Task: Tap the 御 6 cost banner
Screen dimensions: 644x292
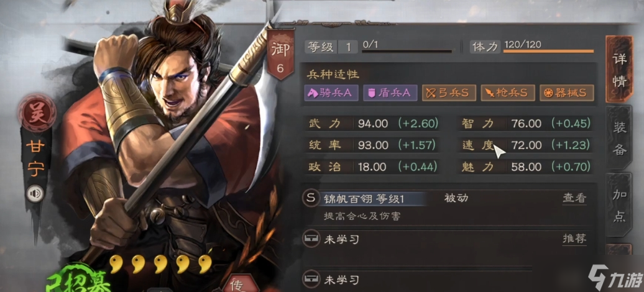Action: pos(280,55)
